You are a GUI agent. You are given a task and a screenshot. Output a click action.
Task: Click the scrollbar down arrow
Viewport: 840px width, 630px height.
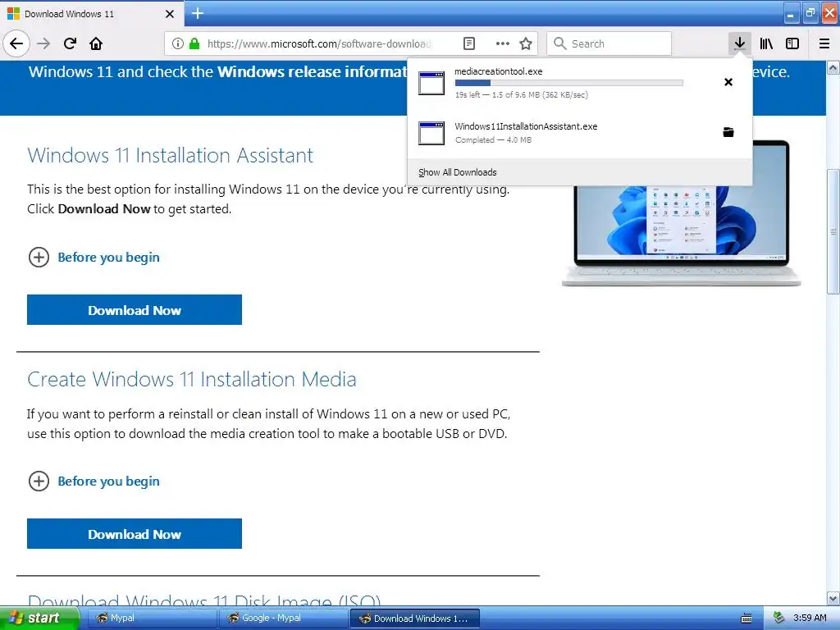(x=833, y=598)
